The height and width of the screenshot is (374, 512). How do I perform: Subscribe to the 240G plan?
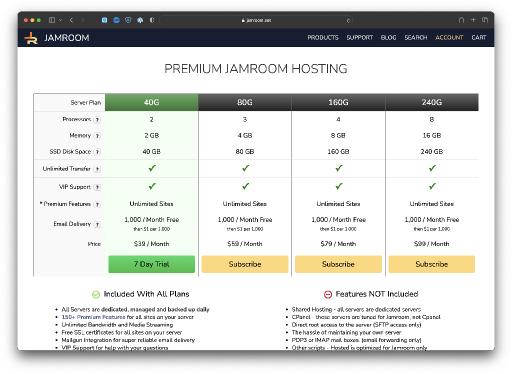pos(432,264)
